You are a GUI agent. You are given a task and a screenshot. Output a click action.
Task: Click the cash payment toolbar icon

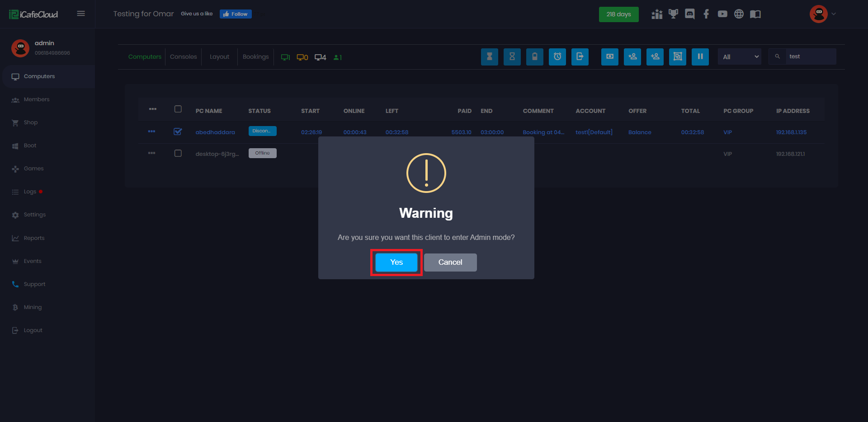(609, 57)
